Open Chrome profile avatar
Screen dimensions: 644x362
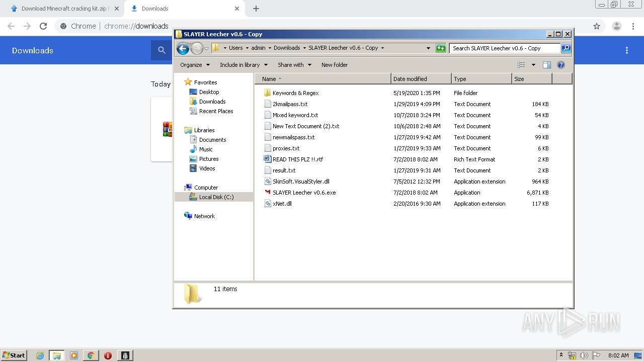pos(616,26)
